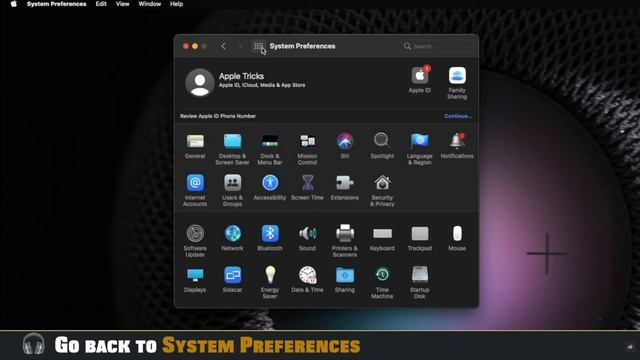Click the show all grid button
Viewport: 640px width, 360px height.
point(258,46)
